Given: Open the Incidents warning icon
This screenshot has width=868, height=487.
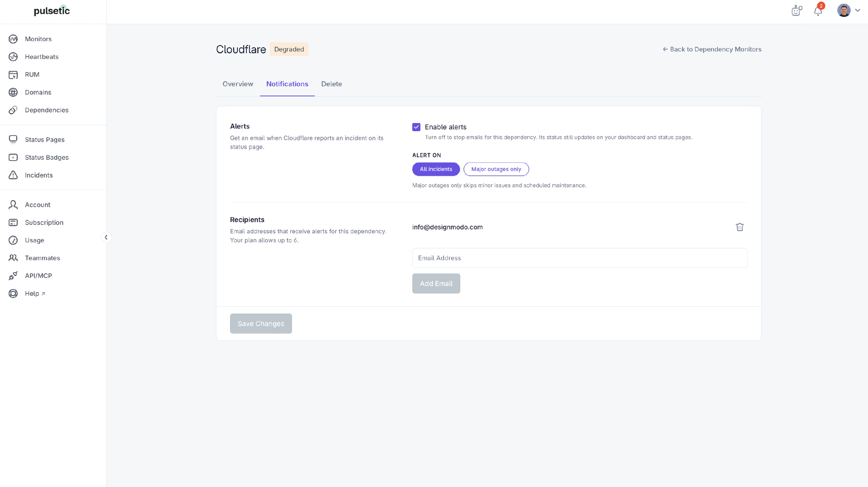Looking at the screenshot, I should point(13,175).
